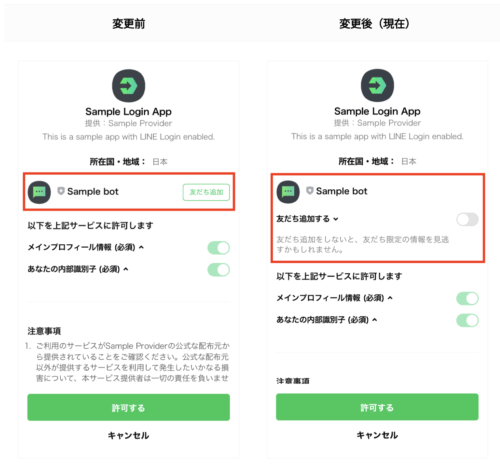Toggle メインプロフィール情報 switch in 変更後 panel

point(467,298)
